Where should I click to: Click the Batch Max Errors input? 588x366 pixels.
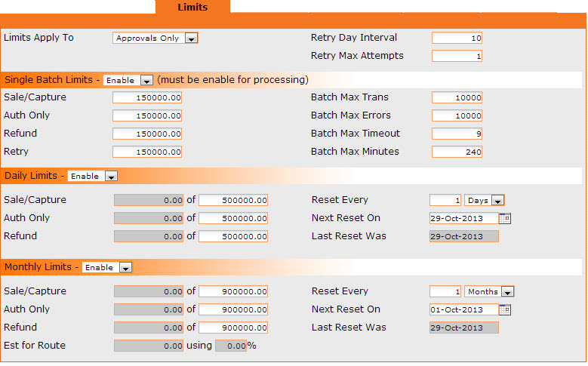point(457,115)
